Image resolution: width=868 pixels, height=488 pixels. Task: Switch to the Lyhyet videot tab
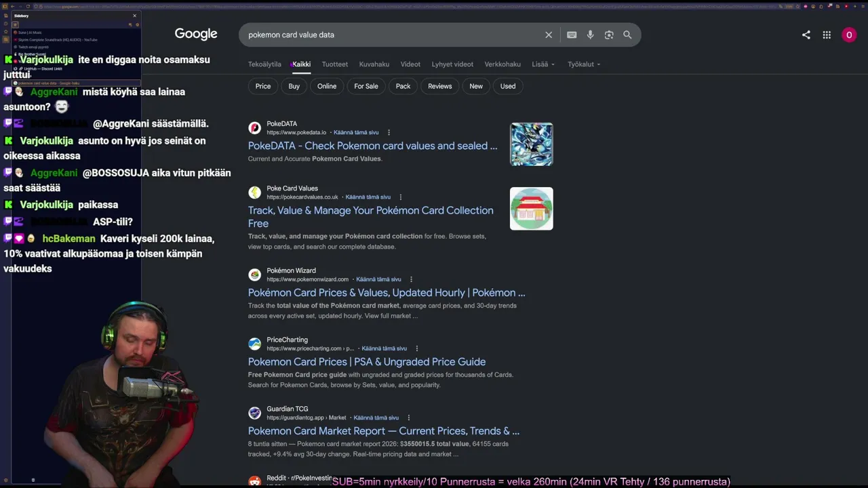point(452,64)
